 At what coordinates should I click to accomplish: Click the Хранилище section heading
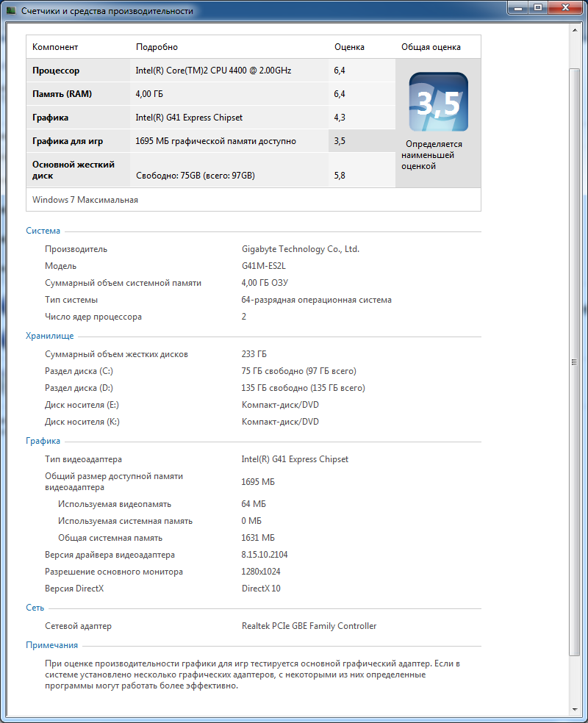coord(49,336)
